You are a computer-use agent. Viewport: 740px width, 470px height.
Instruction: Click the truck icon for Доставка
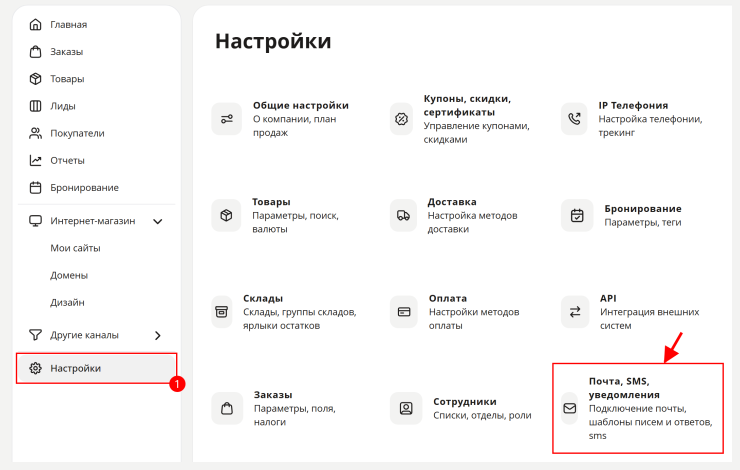404,216
